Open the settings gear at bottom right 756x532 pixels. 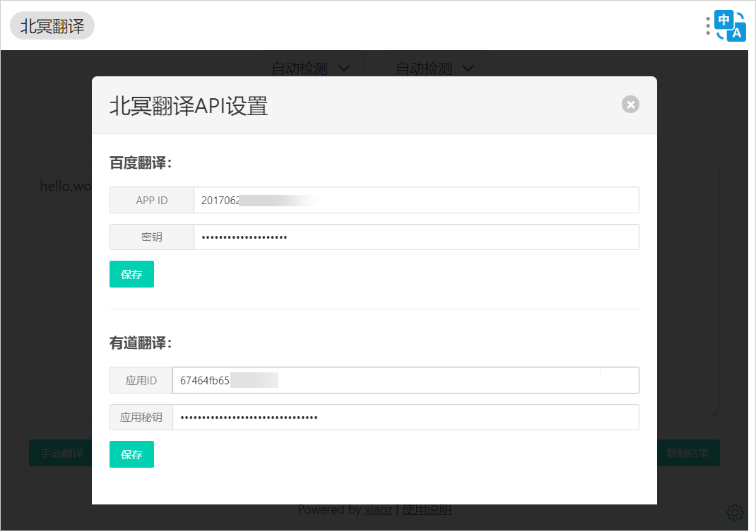coord(735,512)
